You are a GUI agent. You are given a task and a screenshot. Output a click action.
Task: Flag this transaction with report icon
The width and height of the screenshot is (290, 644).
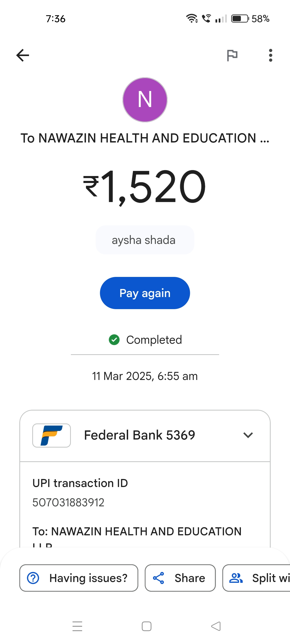pyautogui.click(x=232, y=56)
